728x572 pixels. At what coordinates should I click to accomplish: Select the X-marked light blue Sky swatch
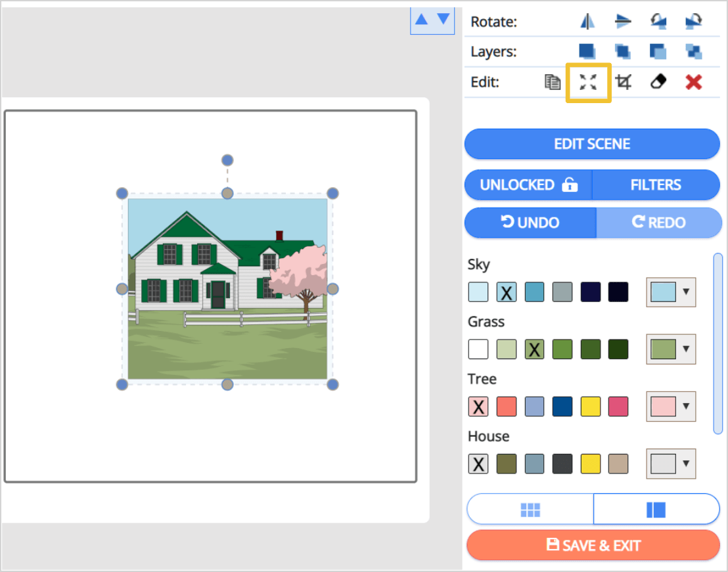(507, 292)
